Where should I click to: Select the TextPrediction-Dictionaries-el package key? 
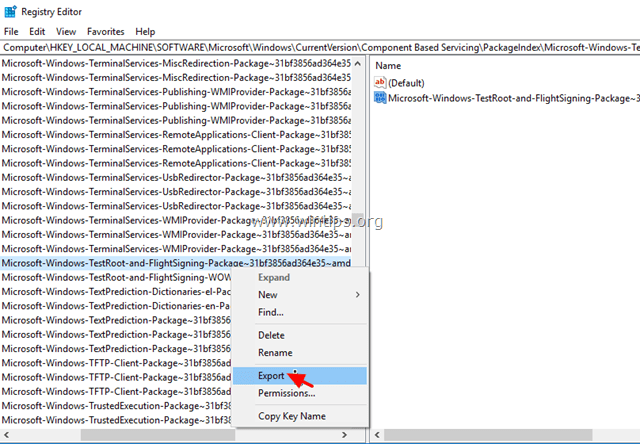pyautogui.click(x=116, y=292)
